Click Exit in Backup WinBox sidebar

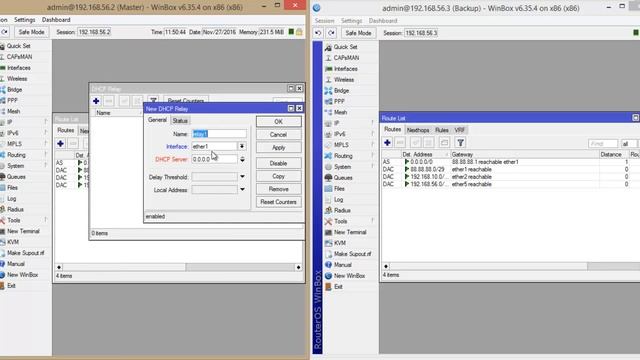(338, 287)
